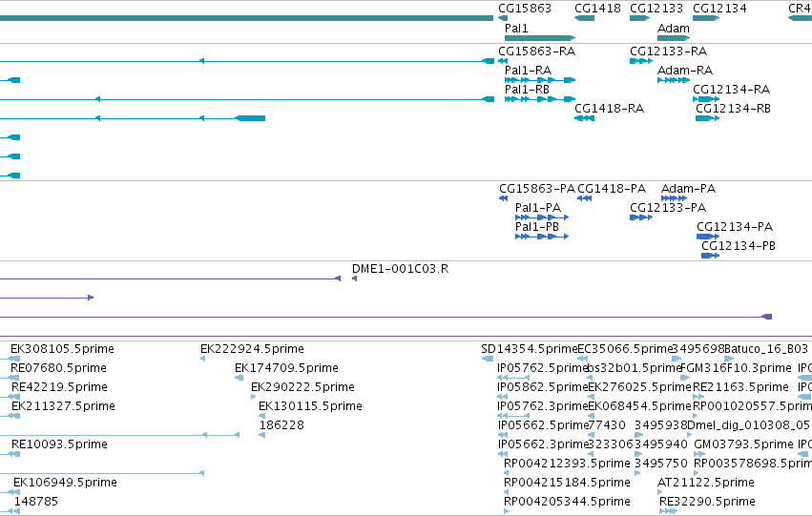Select EST RE42219.5prime
This screenshot has width=812, height=516.
point(59,387)
